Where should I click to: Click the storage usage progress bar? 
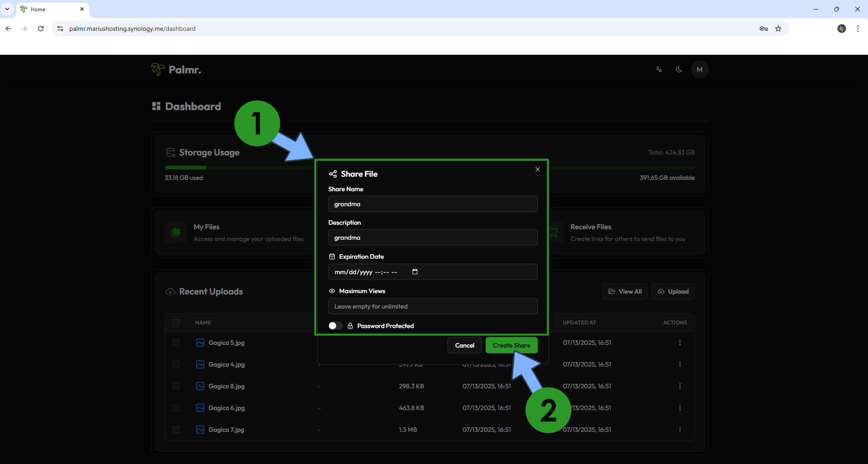coord(429,168)
